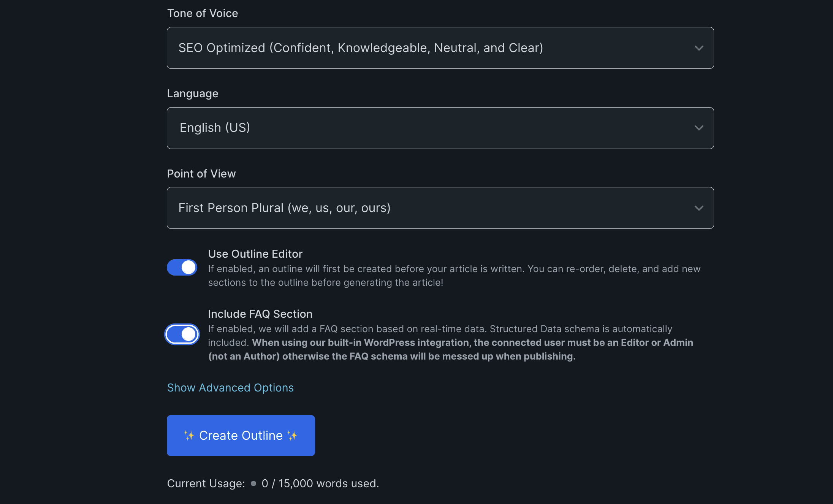Viewport: 833px width, 504px height.
Task: Open the First Person Plural dropdown
Action: pos(440,208)
